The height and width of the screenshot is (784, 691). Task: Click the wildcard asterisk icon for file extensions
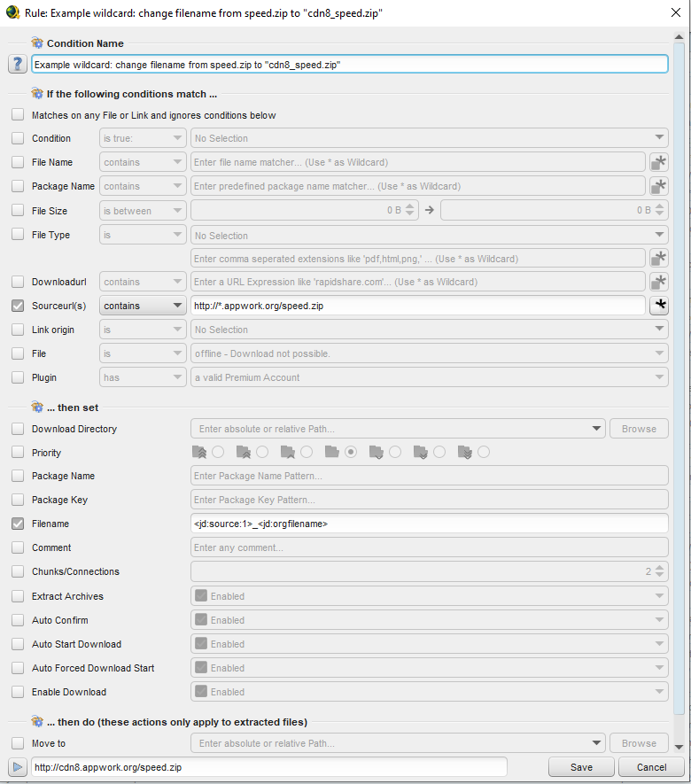[658, 258]
